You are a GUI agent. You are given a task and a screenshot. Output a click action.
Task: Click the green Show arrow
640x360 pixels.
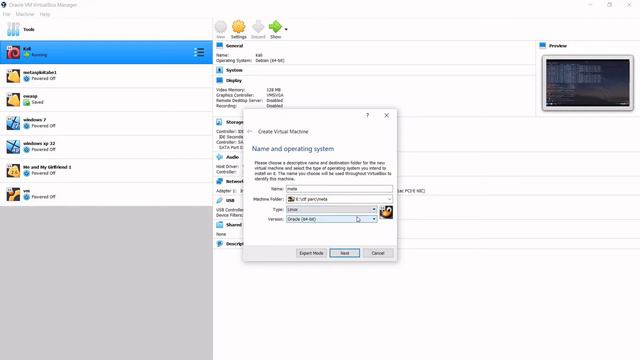coord(275,27)
